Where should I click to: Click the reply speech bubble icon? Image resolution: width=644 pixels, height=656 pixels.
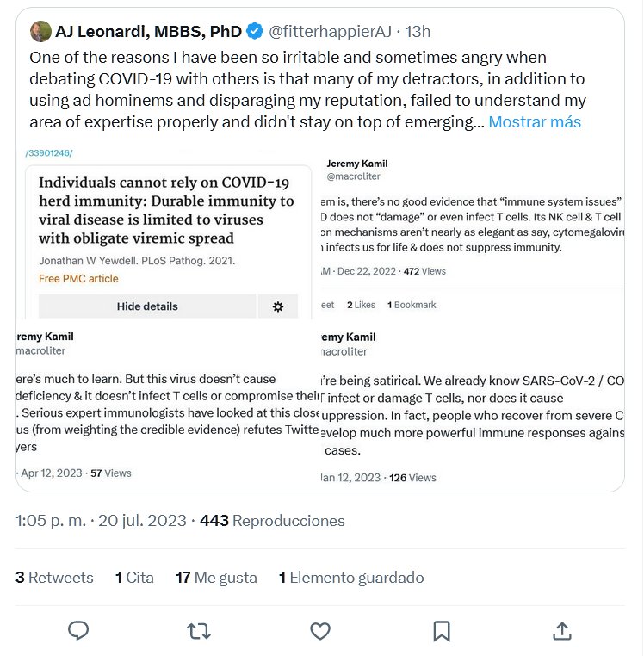[78, 631]
